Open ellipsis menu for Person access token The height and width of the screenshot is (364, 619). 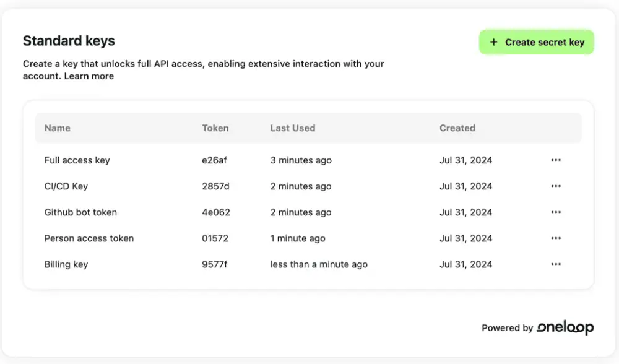pyautogui.click(x=555, y=238)
